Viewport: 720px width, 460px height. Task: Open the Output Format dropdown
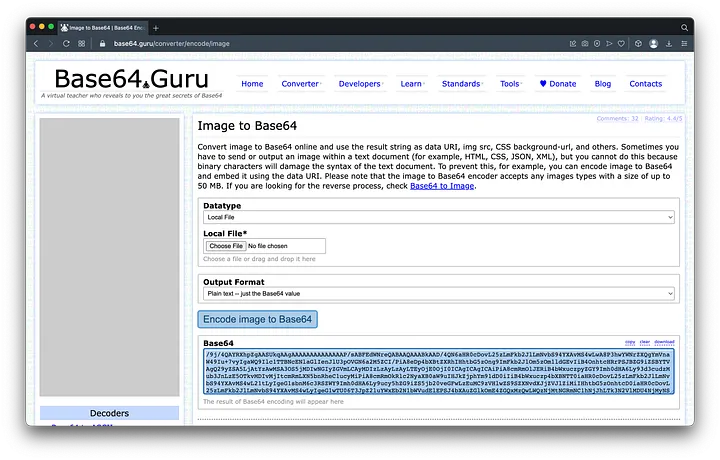(x=438, y=294)
